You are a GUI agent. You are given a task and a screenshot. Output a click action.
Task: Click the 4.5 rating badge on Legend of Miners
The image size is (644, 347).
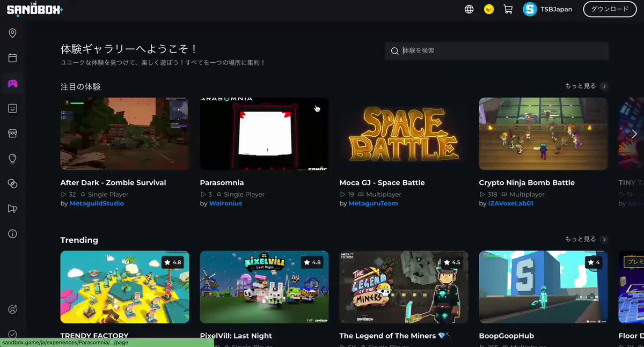tap(452, 262)
